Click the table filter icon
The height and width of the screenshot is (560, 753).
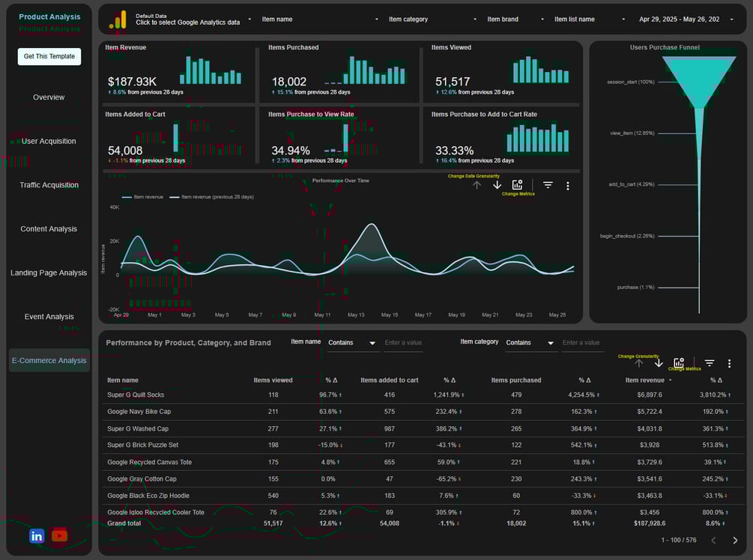tap(710, 363)
